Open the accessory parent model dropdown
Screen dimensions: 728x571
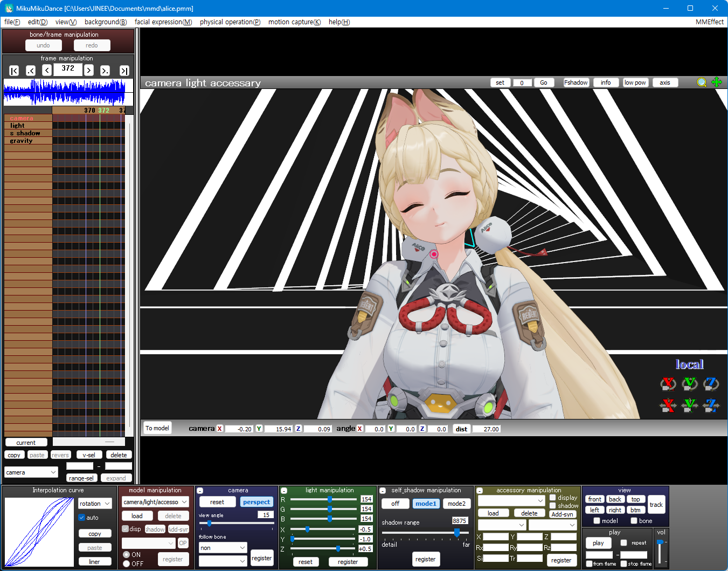[x=502, y=525]
